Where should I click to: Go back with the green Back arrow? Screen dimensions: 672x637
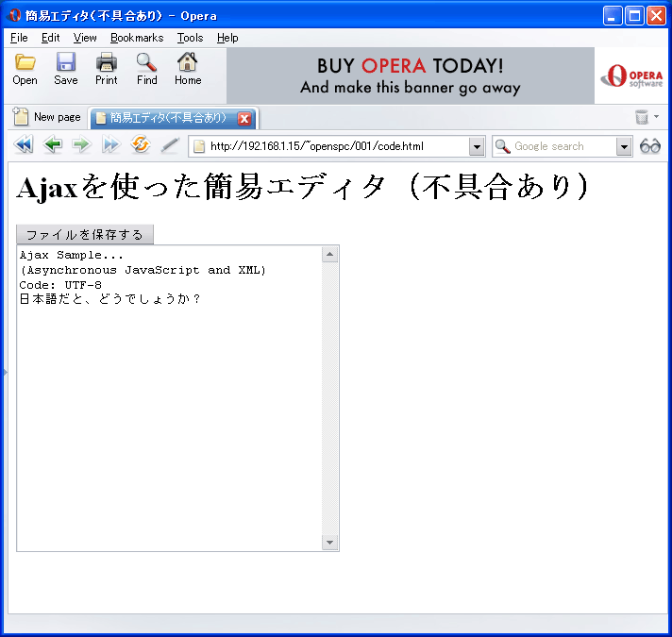point(53,144)
